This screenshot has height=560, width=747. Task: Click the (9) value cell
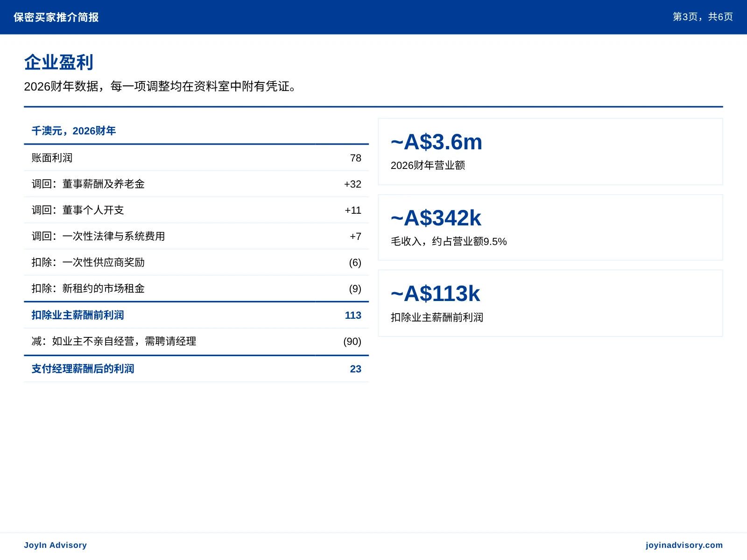(x=355, y=289)
